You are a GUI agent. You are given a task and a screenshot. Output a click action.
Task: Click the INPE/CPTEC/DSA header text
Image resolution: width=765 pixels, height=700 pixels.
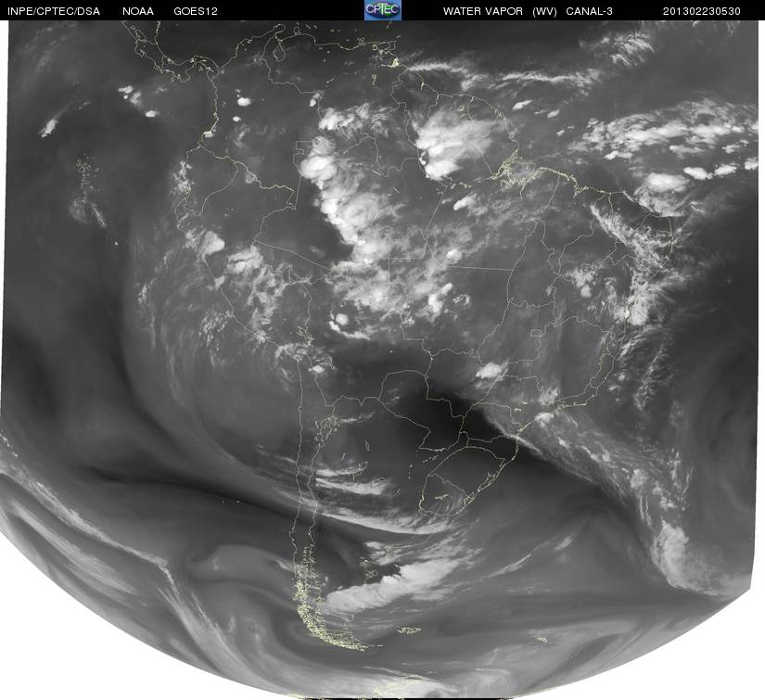[54, 11]
